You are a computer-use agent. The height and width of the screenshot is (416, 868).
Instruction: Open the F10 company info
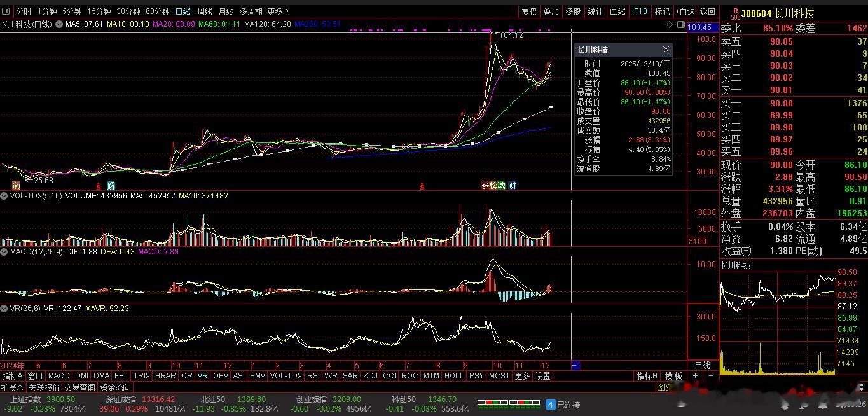click(640, 11)
